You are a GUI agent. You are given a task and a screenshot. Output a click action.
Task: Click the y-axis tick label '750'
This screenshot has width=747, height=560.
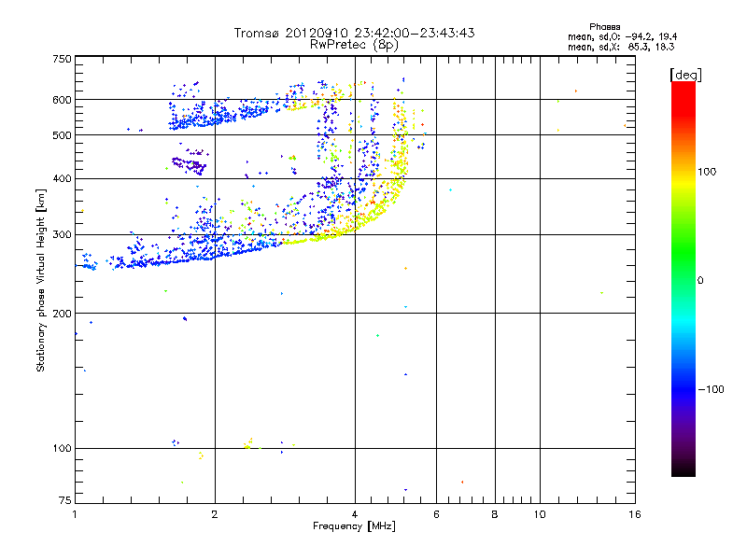tap(62, 59)
